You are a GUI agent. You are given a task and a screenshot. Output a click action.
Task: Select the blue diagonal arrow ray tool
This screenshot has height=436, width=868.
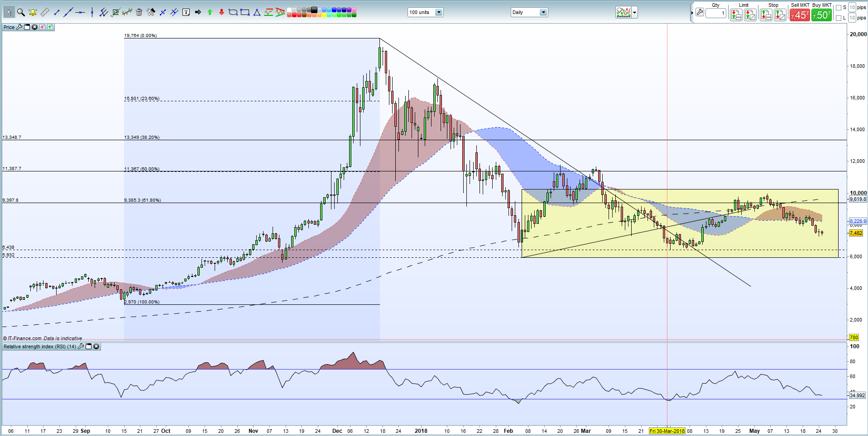point(163,12)
